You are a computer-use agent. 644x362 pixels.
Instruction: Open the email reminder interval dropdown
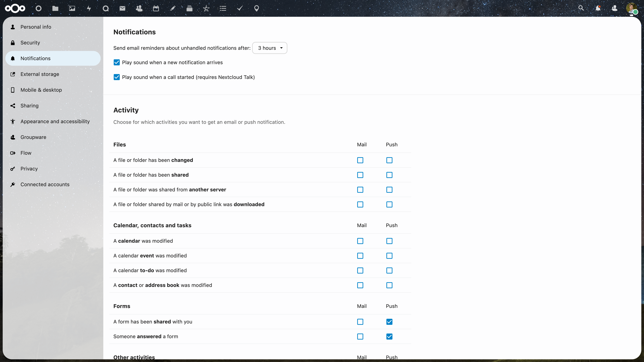(270, 48)
